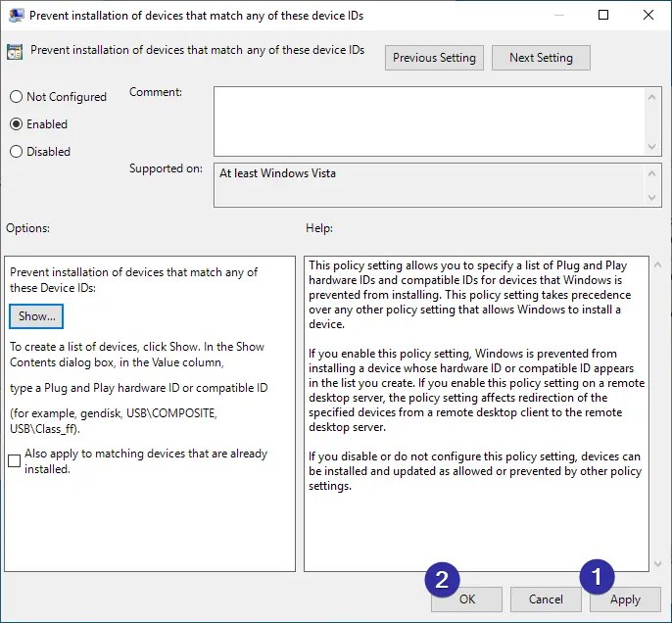Image resolution: width=672 pixels, height=623 pixels.
Task: Go to Next Setting
Action: (x=541, y=58)
